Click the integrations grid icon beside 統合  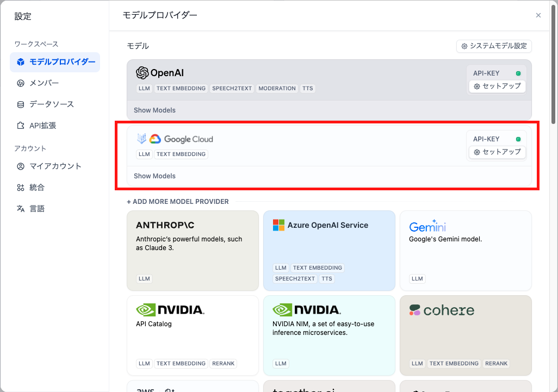click(x=21, y=188)
